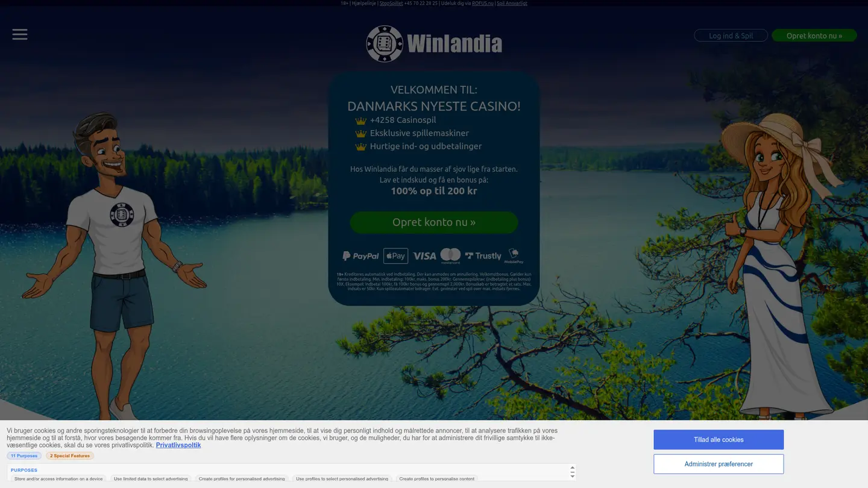Click 'Use limited data to select advertising' chip
Screen dimensions: 868x488
[x=151, y=478]
